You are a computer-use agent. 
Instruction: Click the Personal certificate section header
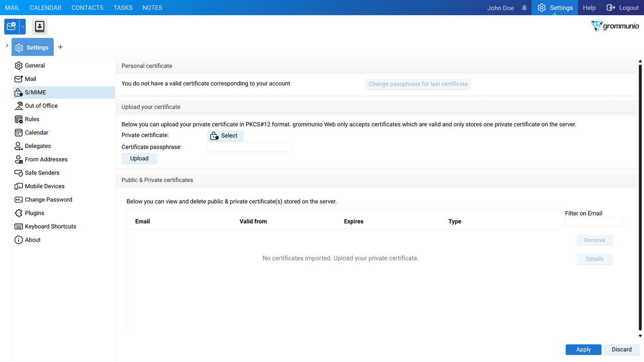(147, 66)
